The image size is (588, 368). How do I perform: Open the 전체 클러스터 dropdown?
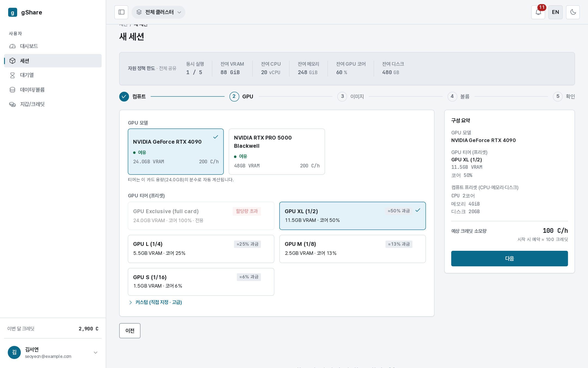click(x=158, y=12)
